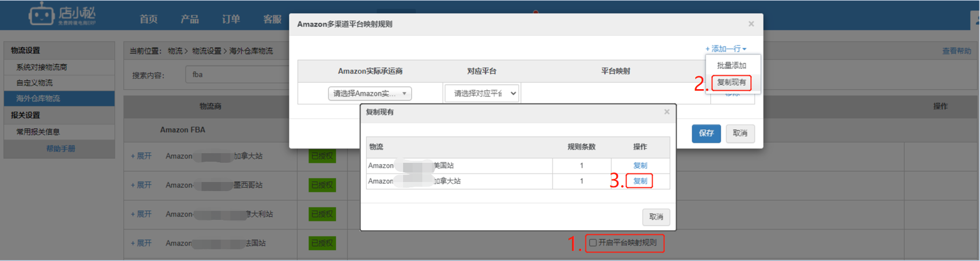Choose 批量添加 from the menu
This screenshot has height=261, width=980.
pos(732,65)
